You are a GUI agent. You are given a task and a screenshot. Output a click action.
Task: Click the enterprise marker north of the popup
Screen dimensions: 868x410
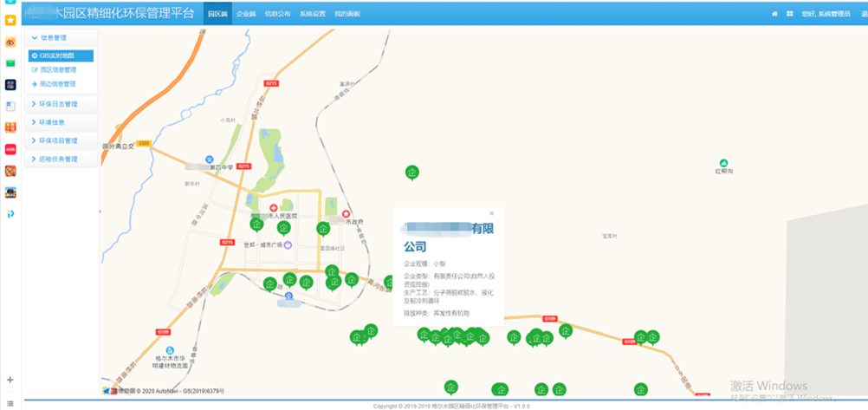[x=412, y=172]
